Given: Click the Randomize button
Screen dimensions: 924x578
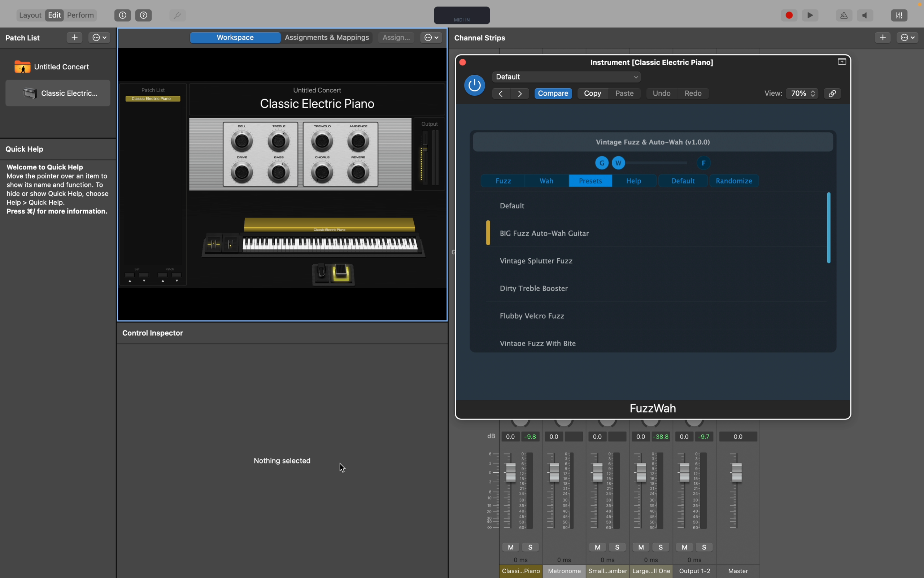Looking at the screenshot, I should 734,181.
